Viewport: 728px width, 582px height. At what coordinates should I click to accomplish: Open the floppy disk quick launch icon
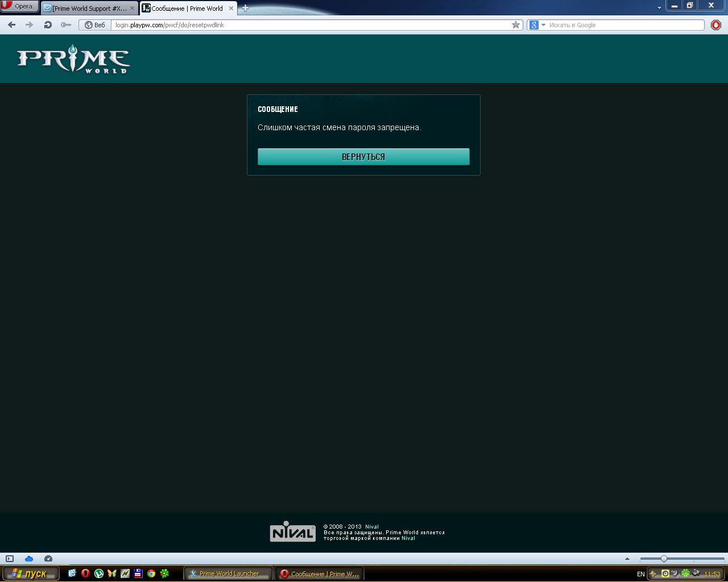point(138,574)
